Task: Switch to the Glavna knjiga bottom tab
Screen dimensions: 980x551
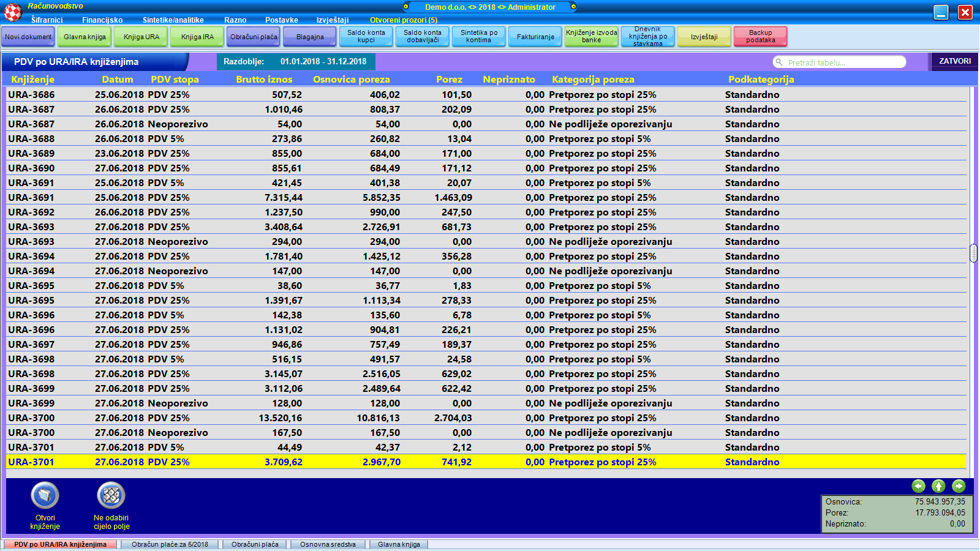Action: pos(399,544)
